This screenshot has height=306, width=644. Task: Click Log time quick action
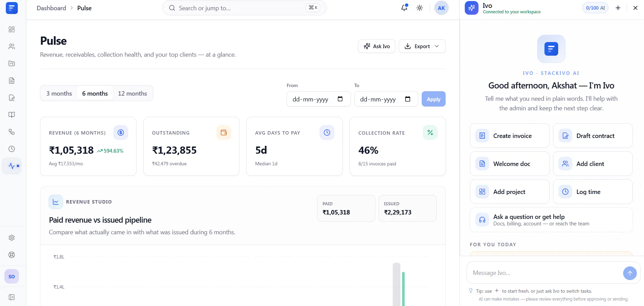click(593, 192)
